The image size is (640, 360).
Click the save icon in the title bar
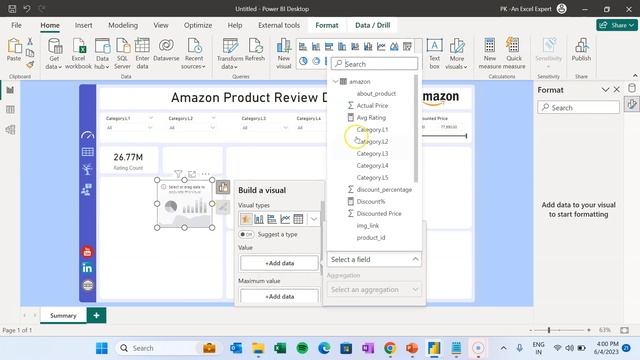coord(12,9)
